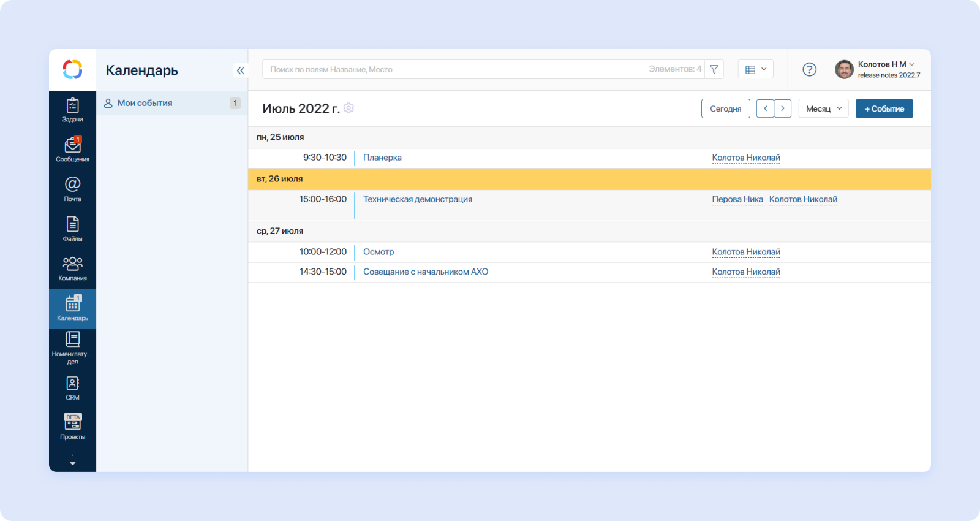Open the filter funnel in search bar
The image size is (980, 521).
click(714, 70)
